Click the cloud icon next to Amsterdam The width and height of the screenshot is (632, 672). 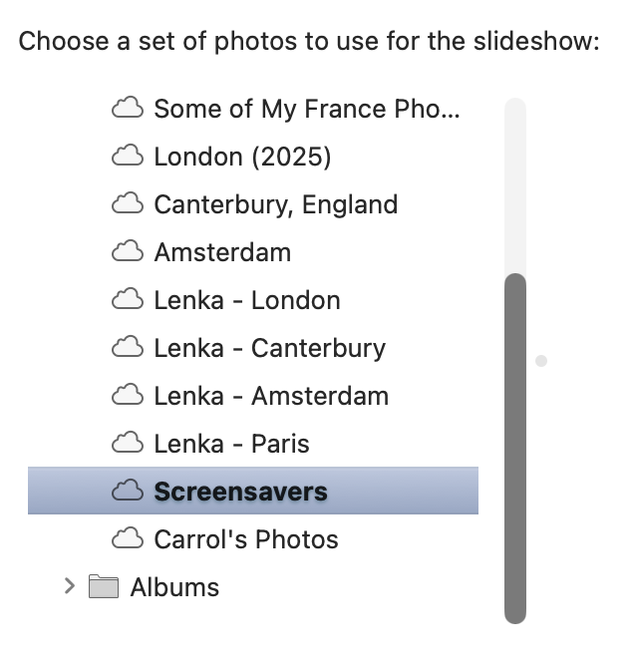pos(128,251)
